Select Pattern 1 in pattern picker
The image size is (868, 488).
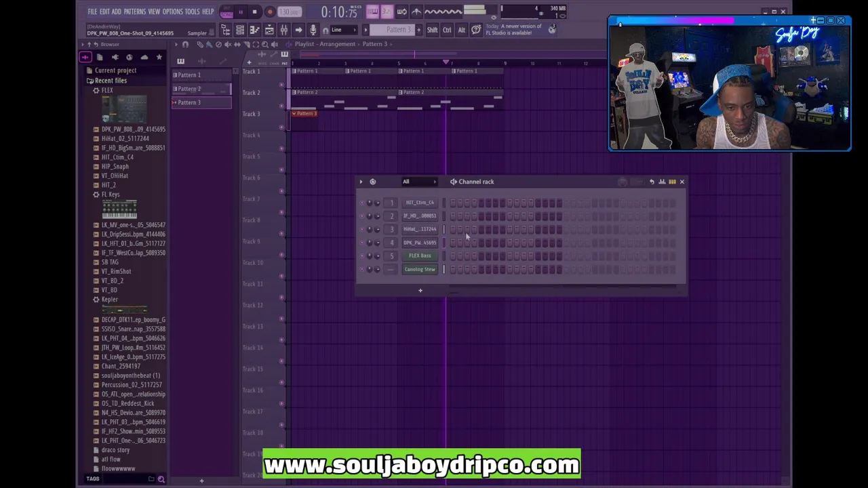point(201,75)
